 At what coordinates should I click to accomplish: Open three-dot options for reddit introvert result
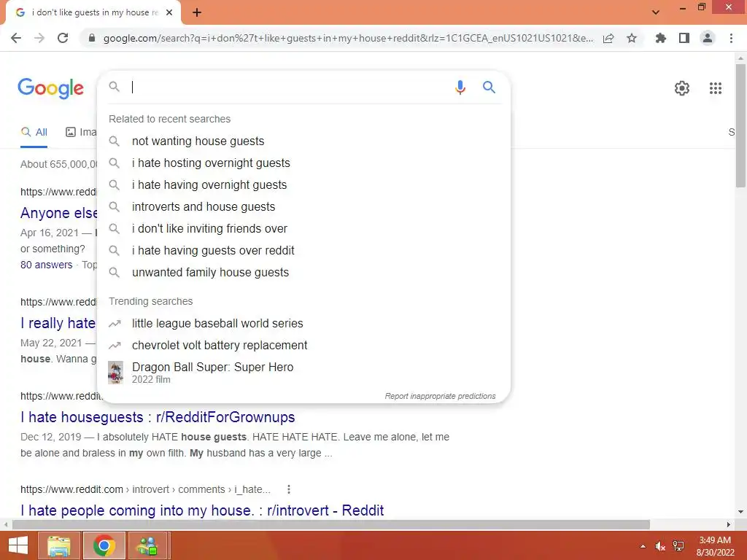pyautogui.click(x=288, y=489)
